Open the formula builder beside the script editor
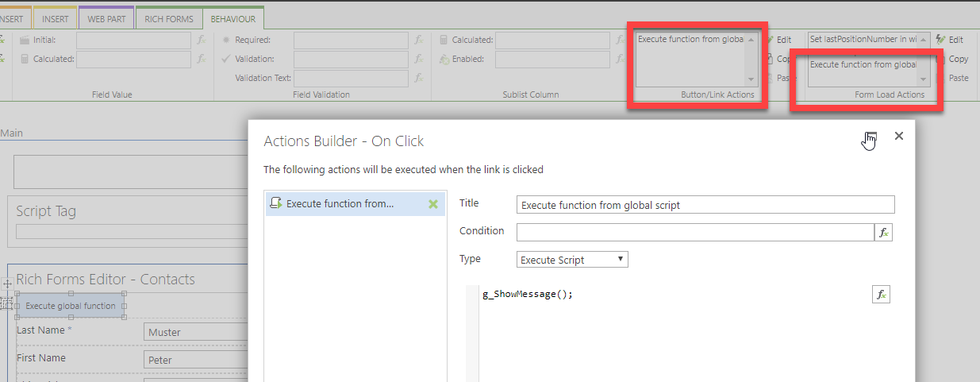 click(x=880, y=295)
